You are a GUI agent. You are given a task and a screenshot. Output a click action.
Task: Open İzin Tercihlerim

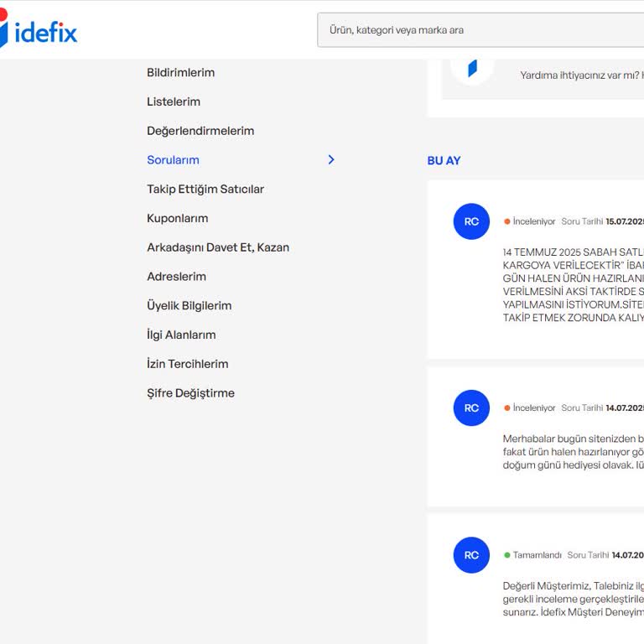[x=188, y=364]
